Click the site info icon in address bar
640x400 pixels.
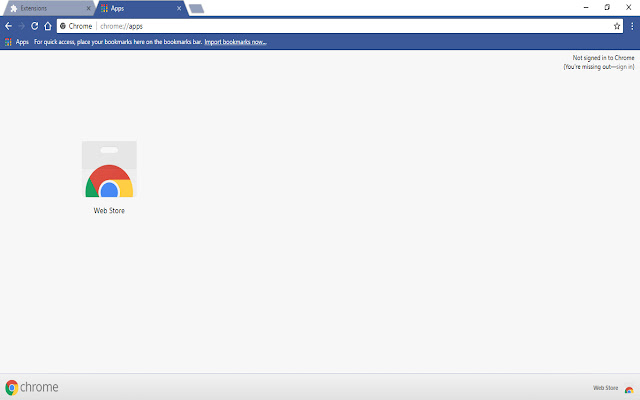[x=63, y=26]
